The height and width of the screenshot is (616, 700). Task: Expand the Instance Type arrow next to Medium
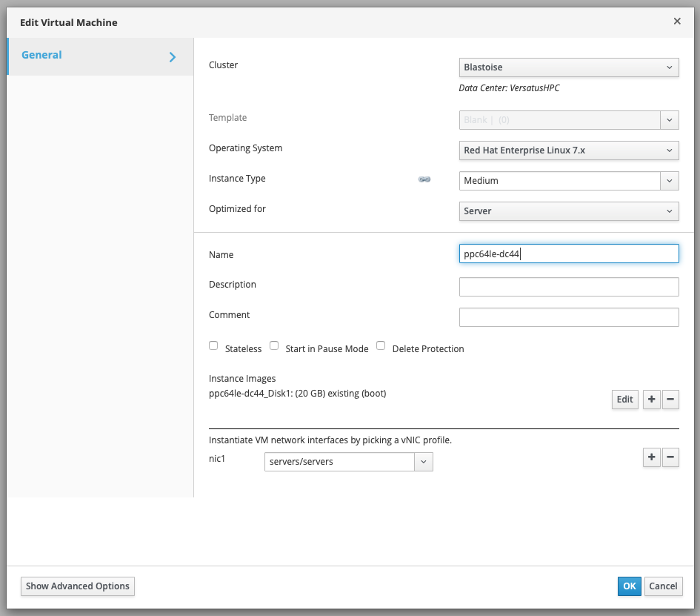670,181
